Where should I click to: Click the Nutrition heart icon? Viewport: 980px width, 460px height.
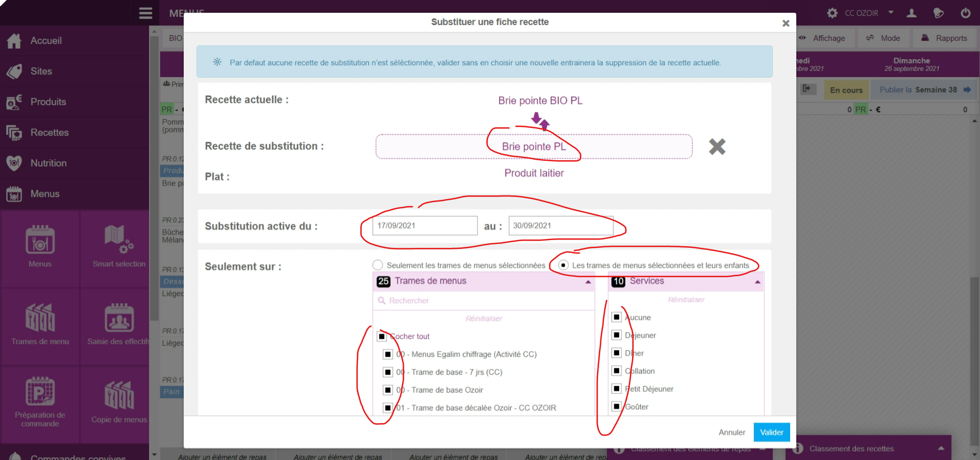[14, 163]
